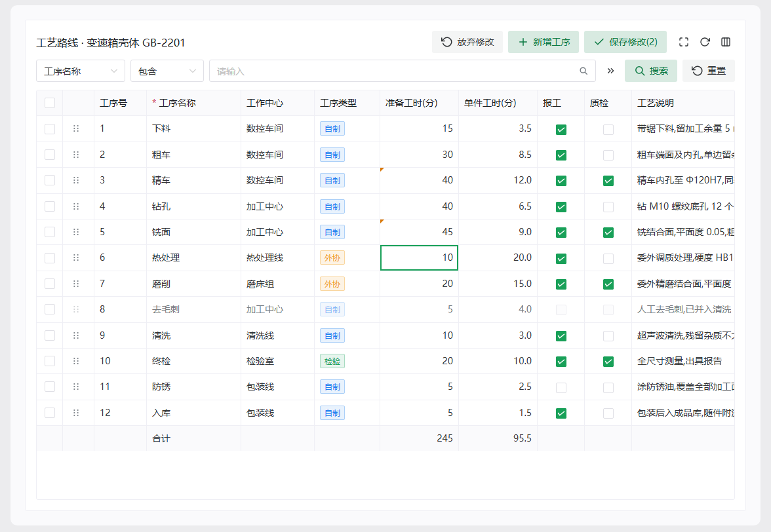The height and width of the screenshot is (532, 771).
Task: Click the fullscreen expand icon
Action: pos(683,42)
